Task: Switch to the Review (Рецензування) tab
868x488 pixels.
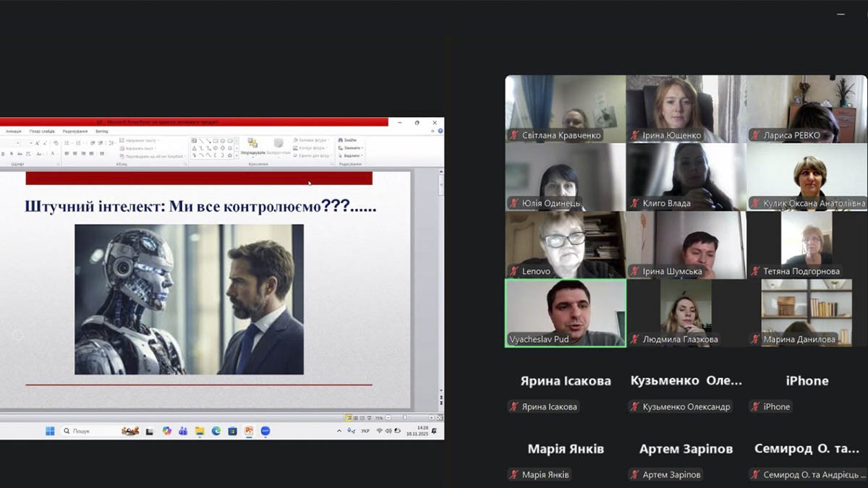Action: (75, 132)
